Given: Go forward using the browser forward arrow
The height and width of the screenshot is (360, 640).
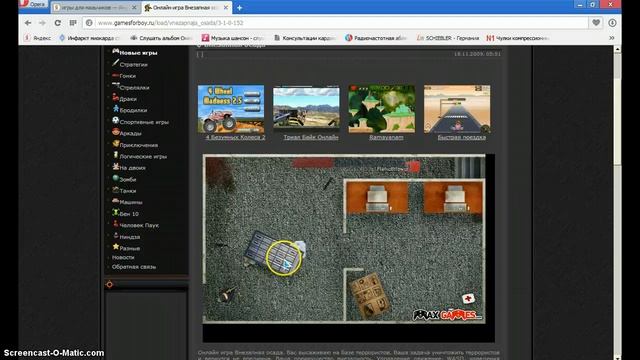Looking at the screenshot, I should tap(42, 23).
